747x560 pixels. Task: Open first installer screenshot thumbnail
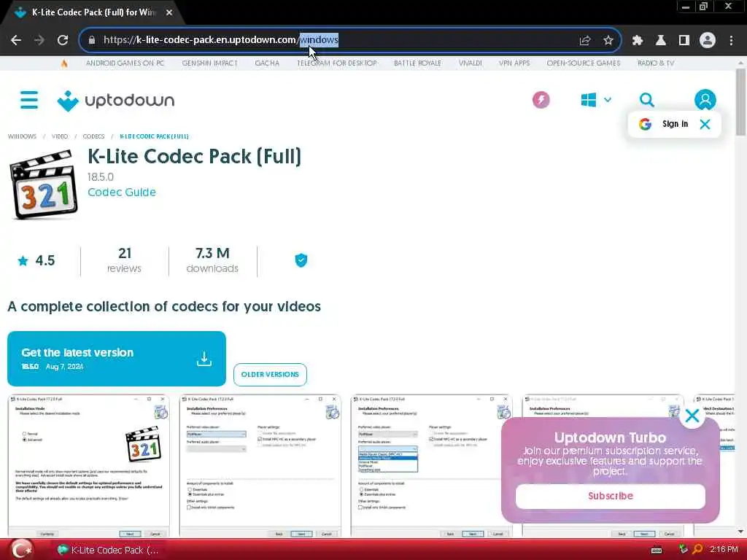(88, 466)
